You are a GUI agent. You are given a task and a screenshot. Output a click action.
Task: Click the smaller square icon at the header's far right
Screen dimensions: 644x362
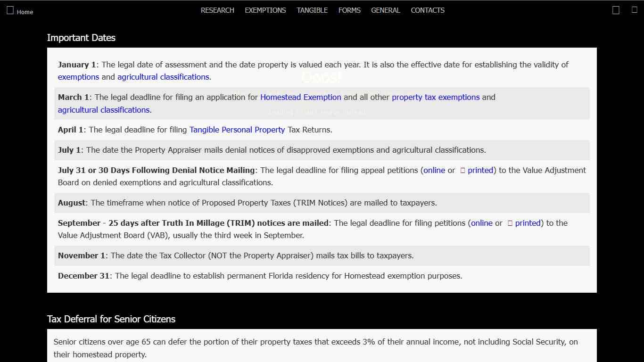[x=635, y=10]
